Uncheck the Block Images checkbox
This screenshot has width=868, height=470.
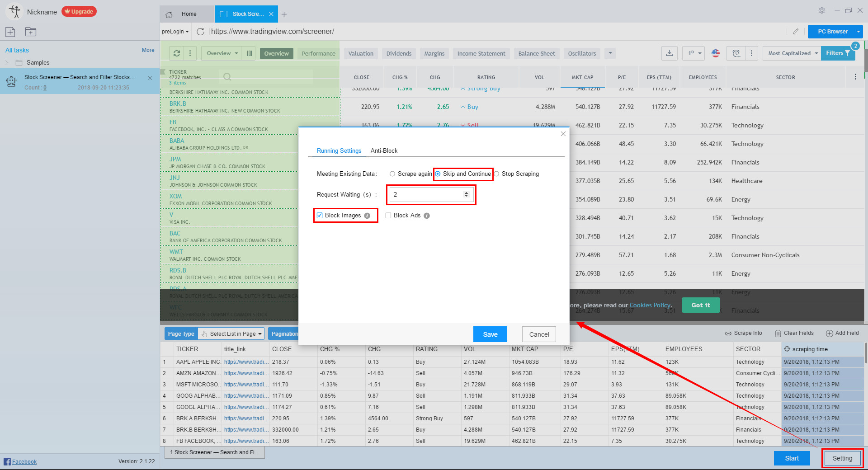point(320,216)
